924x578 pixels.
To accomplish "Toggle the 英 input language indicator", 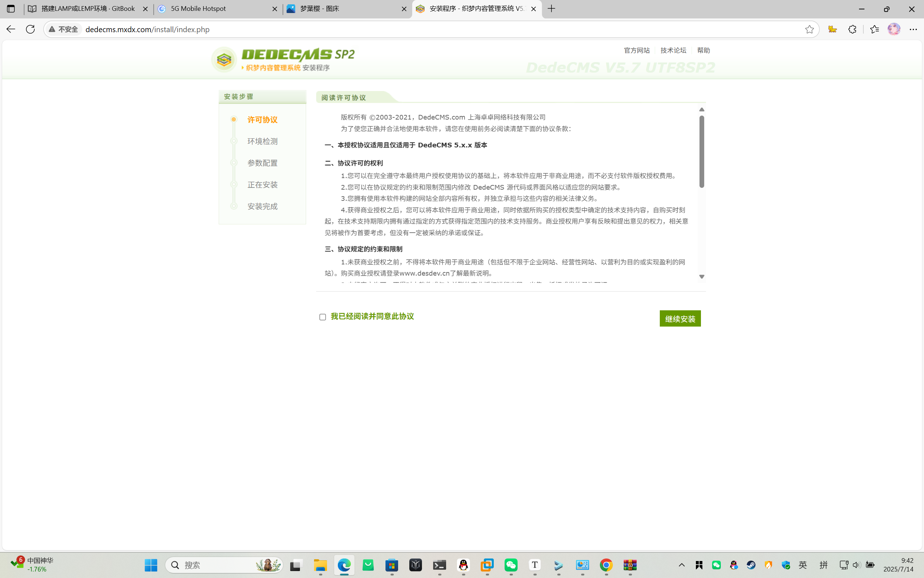I will coord(803,565).
